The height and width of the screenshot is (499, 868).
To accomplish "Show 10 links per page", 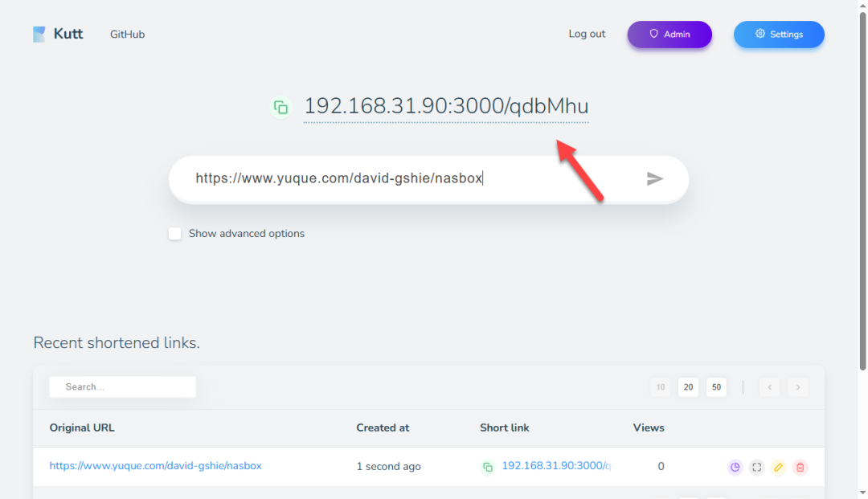I will pyautogui.click(x=660, y=387).
